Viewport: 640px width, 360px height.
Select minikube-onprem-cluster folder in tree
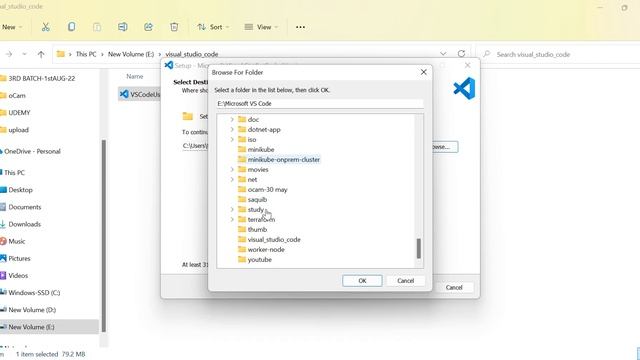tap(284, 160)
